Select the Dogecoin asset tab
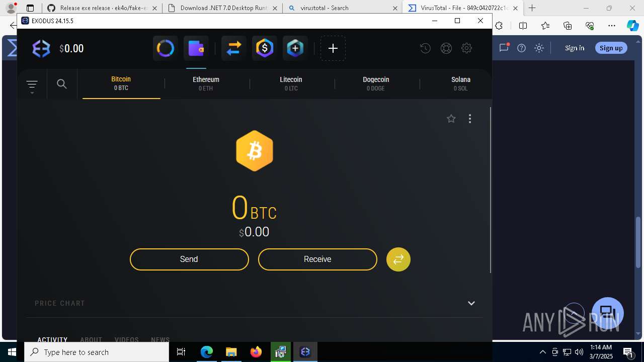The height and width of the screenshot is (362, 644). coord(376,83)
